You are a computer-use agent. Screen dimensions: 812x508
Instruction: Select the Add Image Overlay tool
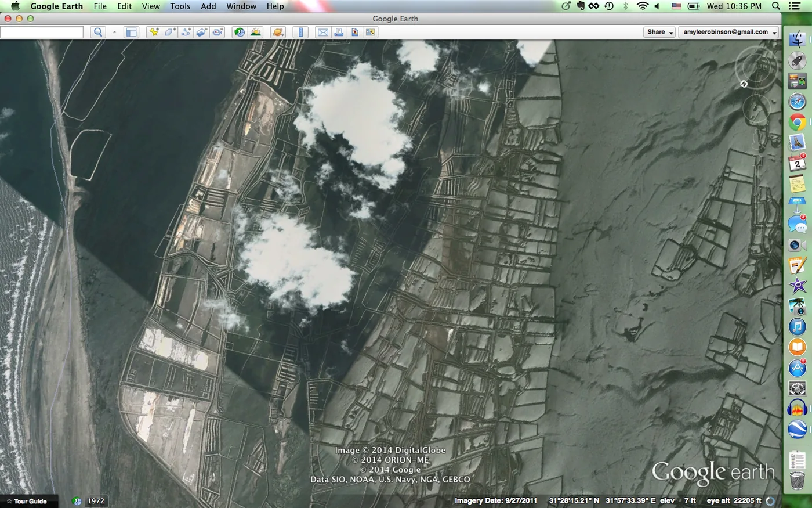[201, 32]
